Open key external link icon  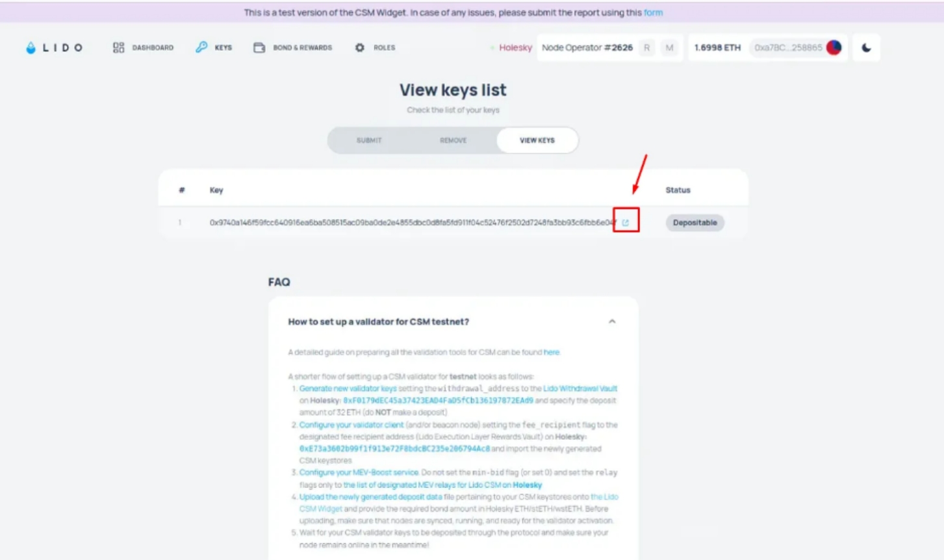click(626, 223)
